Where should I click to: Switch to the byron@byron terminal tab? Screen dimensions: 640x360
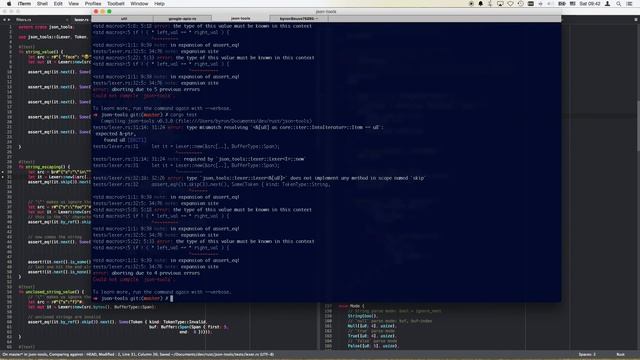298,18
